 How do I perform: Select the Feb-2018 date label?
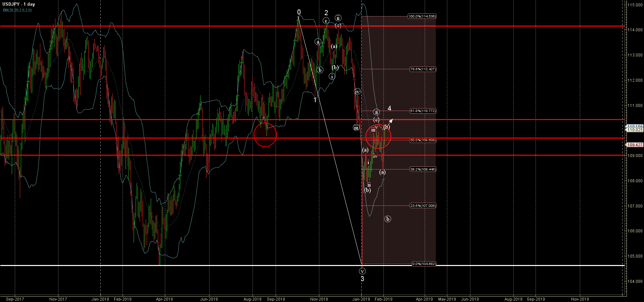pos(123,299)
